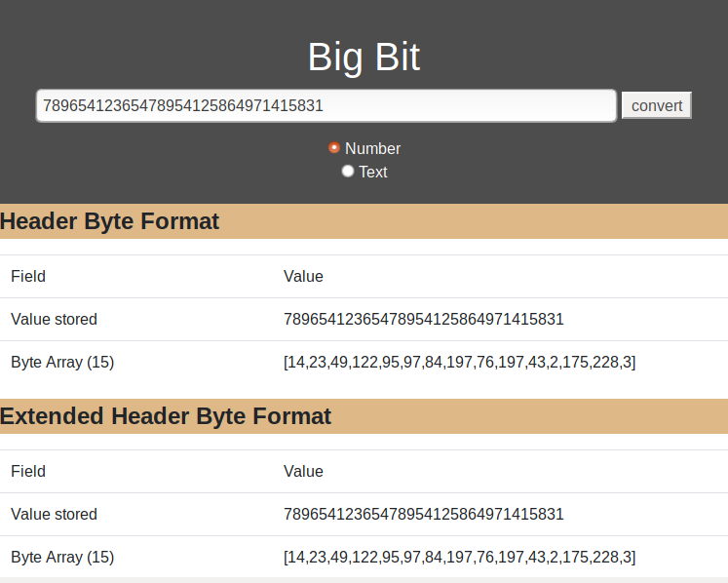Click 'Value' column header in Extended Header table
This screenshot has height=583, width=728.
coord(303,472)
